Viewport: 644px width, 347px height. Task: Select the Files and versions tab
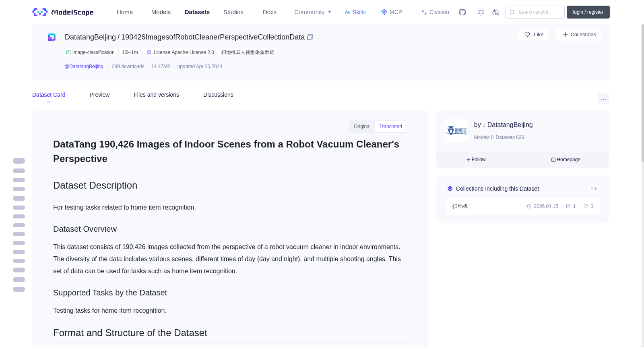pos(156,95)
